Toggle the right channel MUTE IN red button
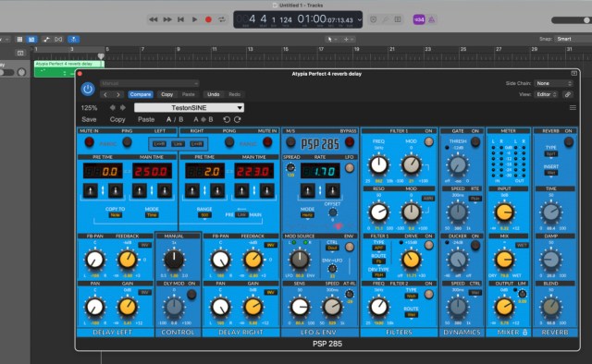 267,142
